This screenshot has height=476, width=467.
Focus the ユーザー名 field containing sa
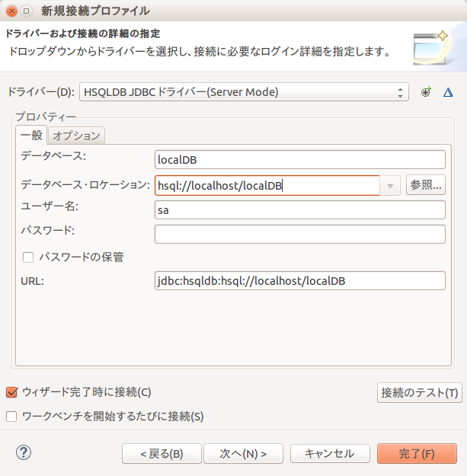click(300, 209)
